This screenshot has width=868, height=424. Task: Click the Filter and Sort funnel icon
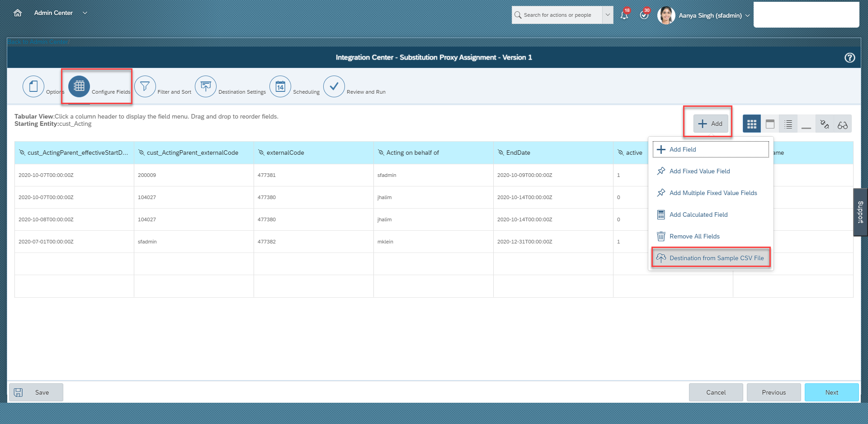click(x=145, y=86)
